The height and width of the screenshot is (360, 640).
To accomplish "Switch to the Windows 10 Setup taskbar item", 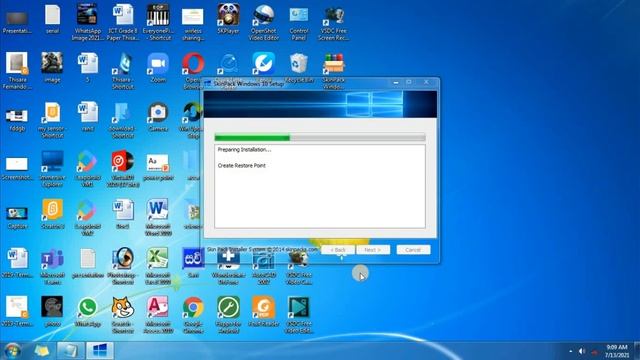I will (x=100, y=351).
